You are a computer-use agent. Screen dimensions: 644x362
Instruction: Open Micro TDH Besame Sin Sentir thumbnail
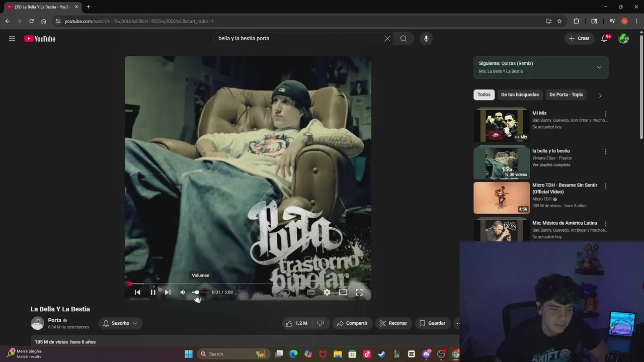[502, 198]
